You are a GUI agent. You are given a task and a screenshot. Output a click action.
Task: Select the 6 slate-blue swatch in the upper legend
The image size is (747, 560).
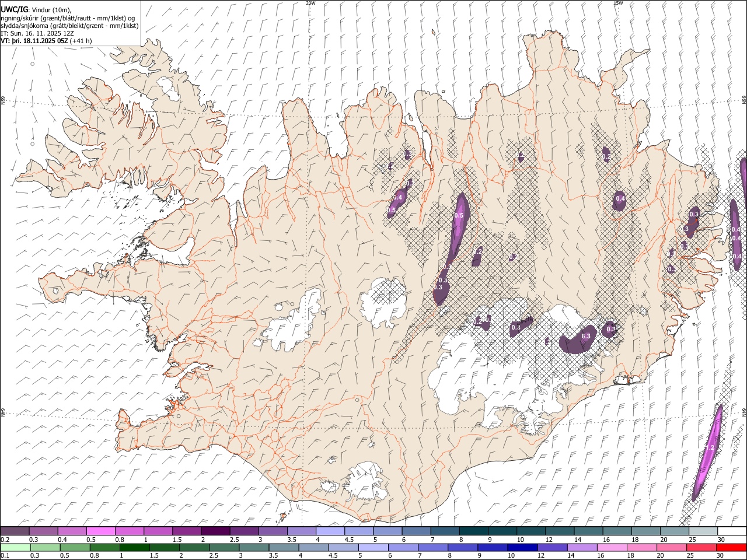[x=416, y=531]
